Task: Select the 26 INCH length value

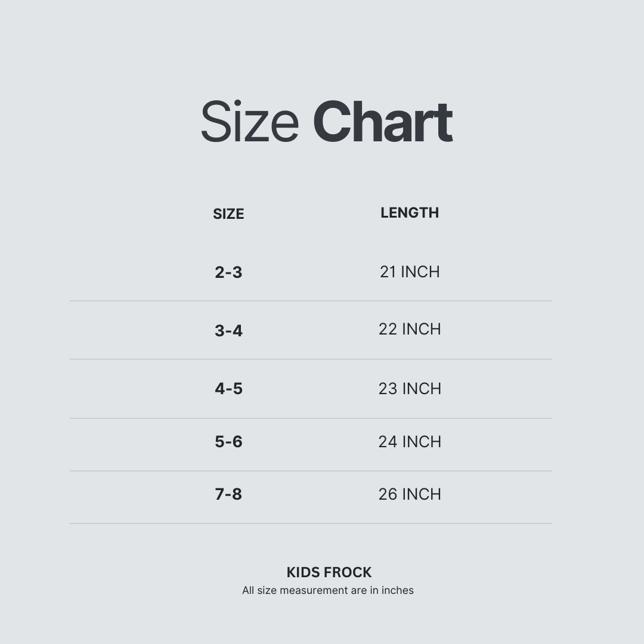Action: (x=410, y=494)
